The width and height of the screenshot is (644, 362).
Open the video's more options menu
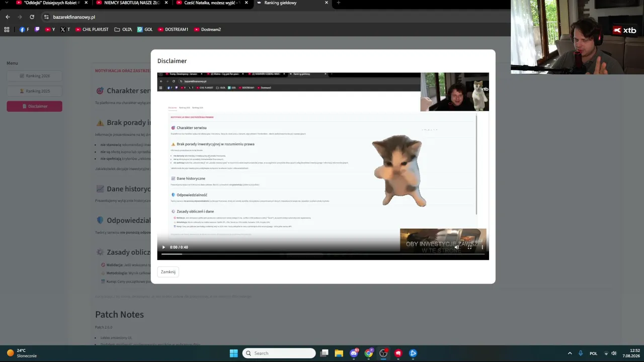pyautogui.click(x=482, y=247)
